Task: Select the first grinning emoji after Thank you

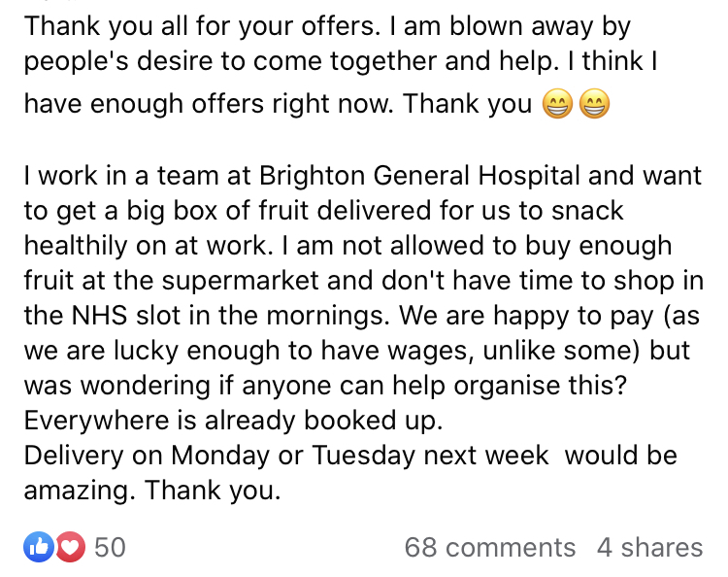Action: tap(557, 103)
